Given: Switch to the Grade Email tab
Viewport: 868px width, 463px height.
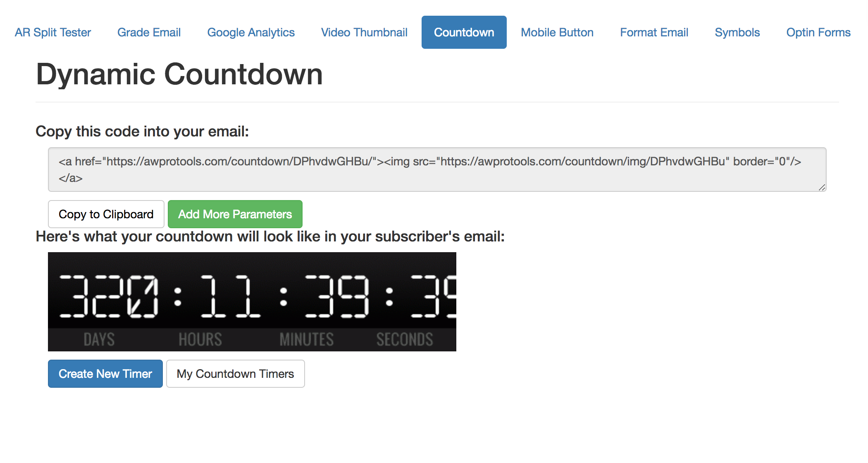Looking at the screenshot, I should coord(149,32).
